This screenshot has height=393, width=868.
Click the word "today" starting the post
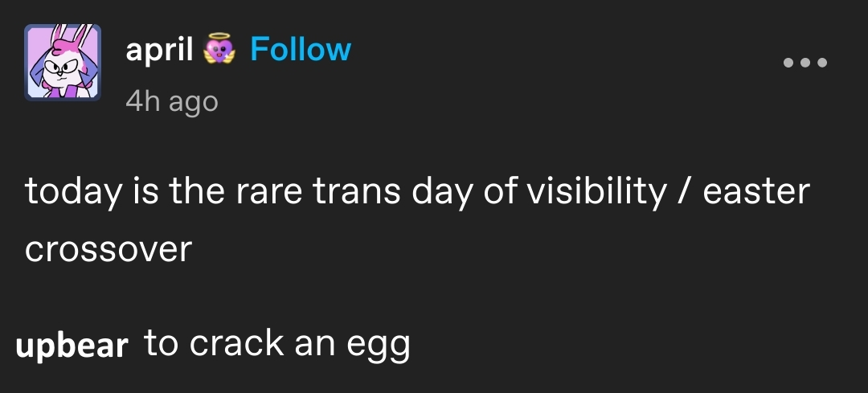[x=72, y=193]
